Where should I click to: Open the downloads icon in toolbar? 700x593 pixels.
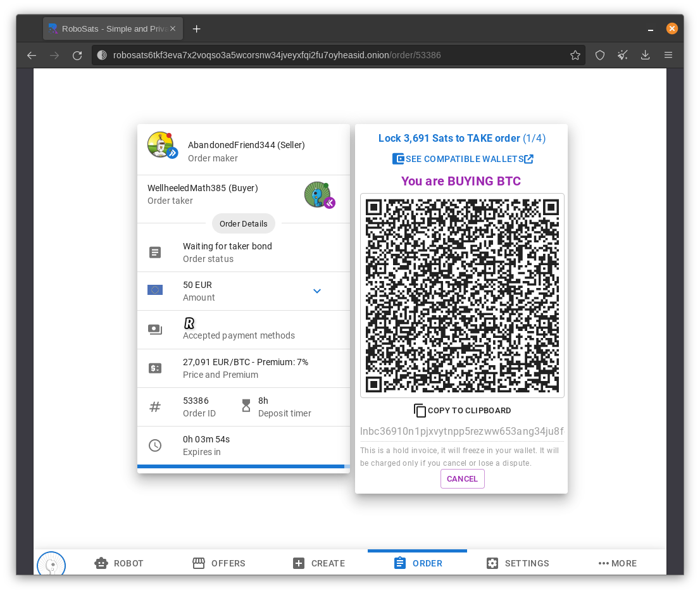[x=645, y=55]
